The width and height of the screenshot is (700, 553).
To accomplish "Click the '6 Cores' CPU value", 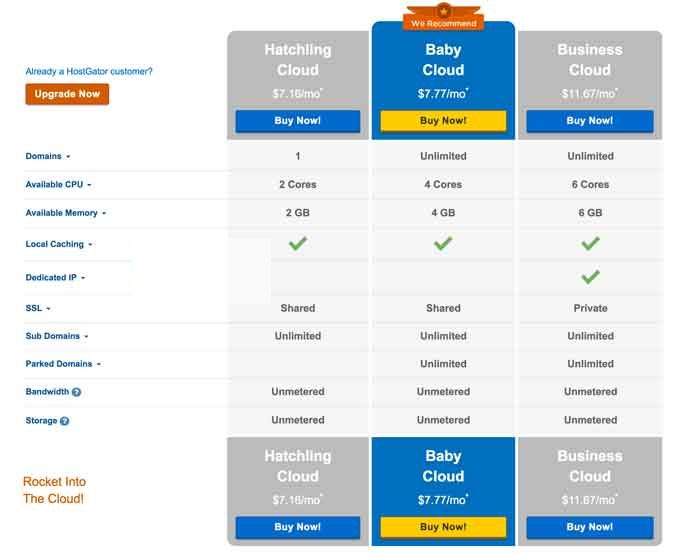I will [591, 184].
